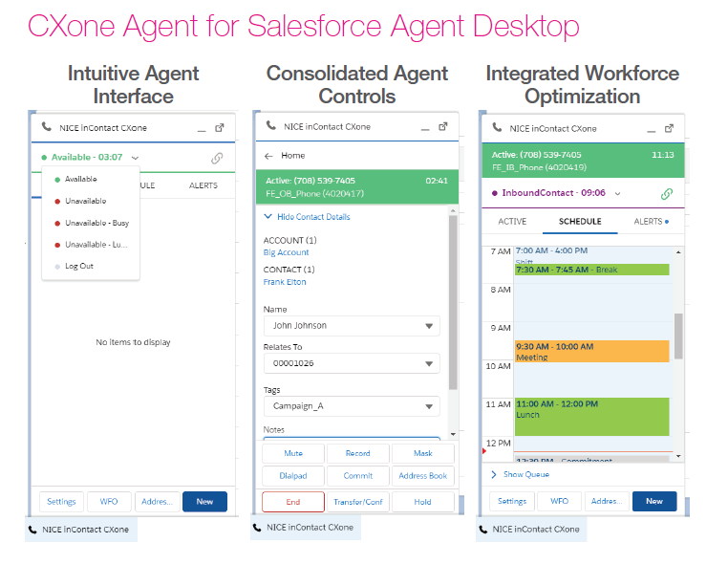Open Big Account link
The height and width of the screenshot is (564, 728).
click(286, 252)
